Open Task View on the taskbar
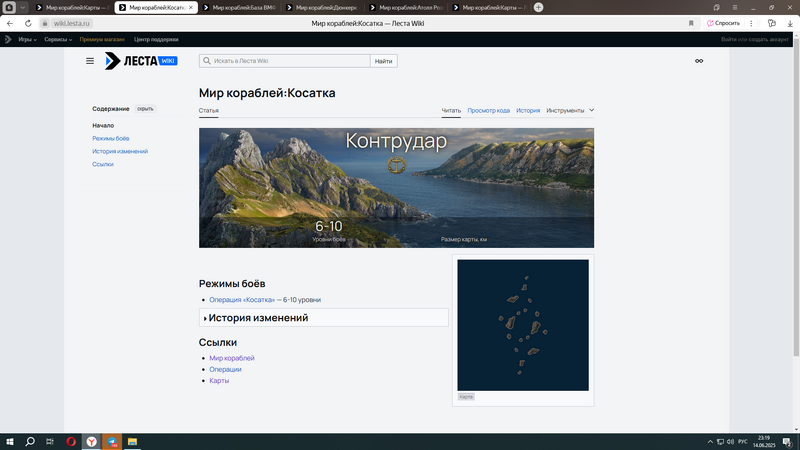This screenshot has height=450, width=800. [49, 442]
